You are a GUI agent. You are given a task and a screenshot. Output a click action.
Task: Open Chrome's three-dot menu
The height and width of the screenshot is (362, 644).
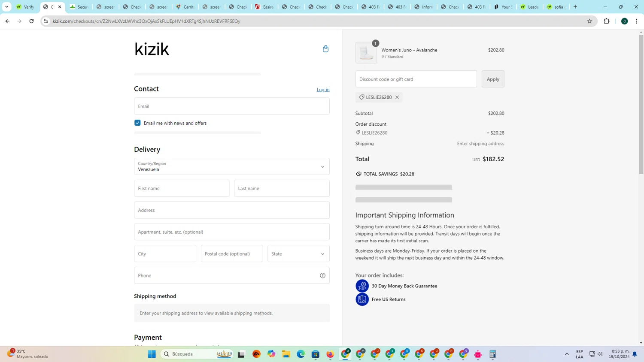click(x=637, y=21)
